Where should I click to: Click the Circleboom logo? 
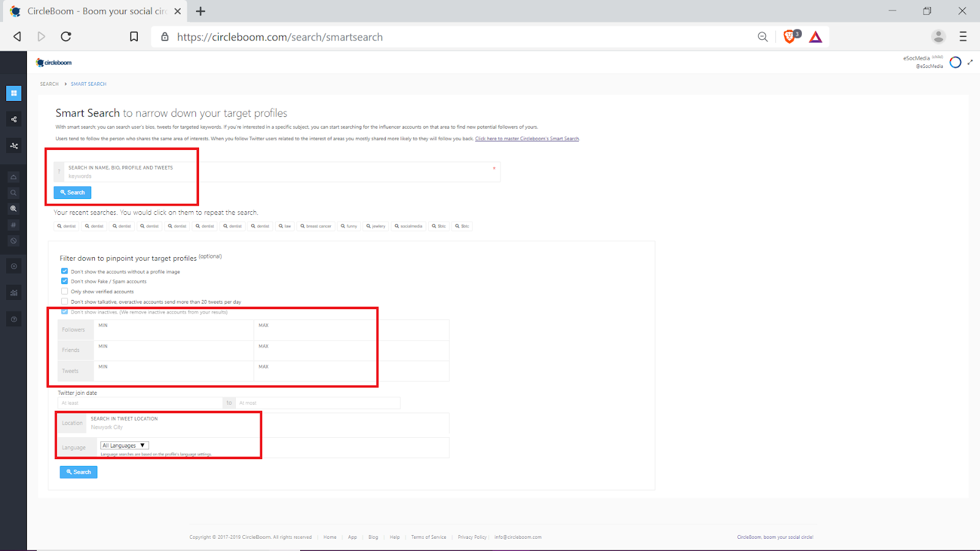coord(54,62)
